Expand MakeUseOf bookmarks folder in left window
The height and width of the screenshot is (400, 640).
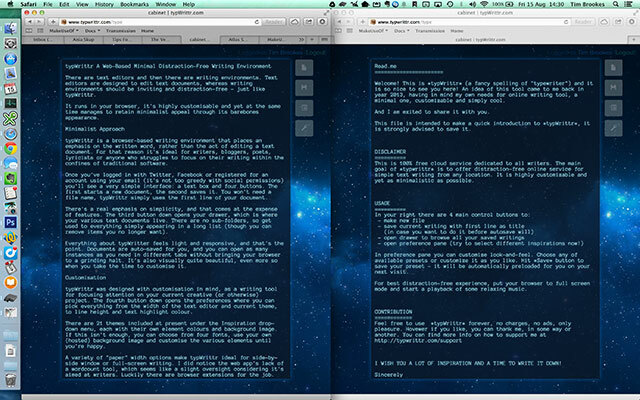tap(64, 31)
